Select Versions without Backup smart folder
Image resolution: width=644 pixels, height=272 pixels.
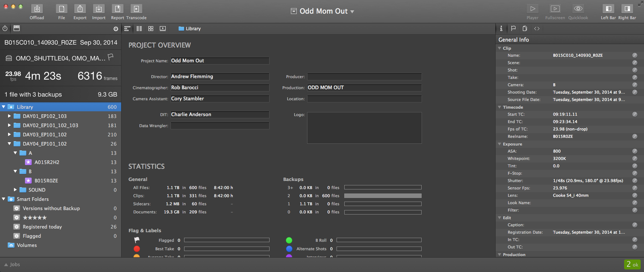[60, 208]
